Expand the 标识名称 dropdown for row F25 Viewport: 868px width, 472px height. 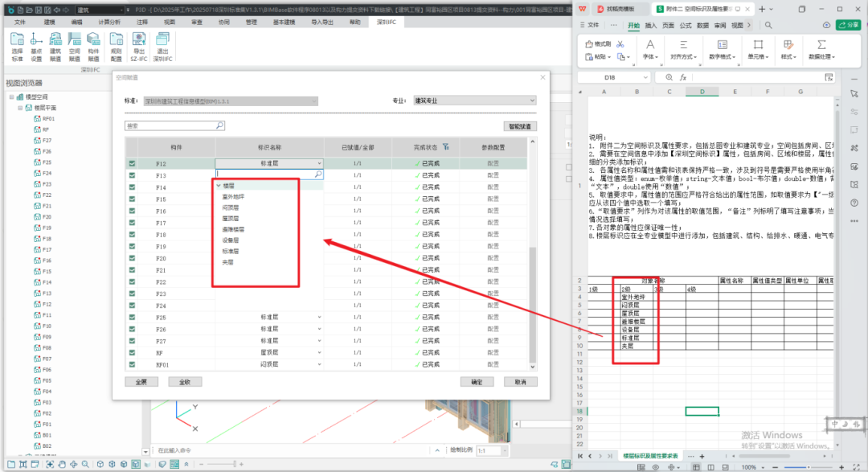coord(319,318)
